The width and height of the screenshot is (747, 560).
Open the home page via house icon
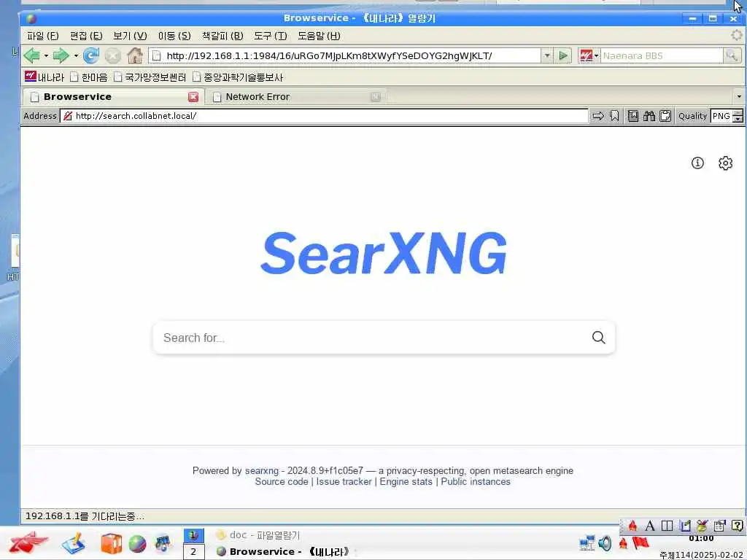point(135,55)
